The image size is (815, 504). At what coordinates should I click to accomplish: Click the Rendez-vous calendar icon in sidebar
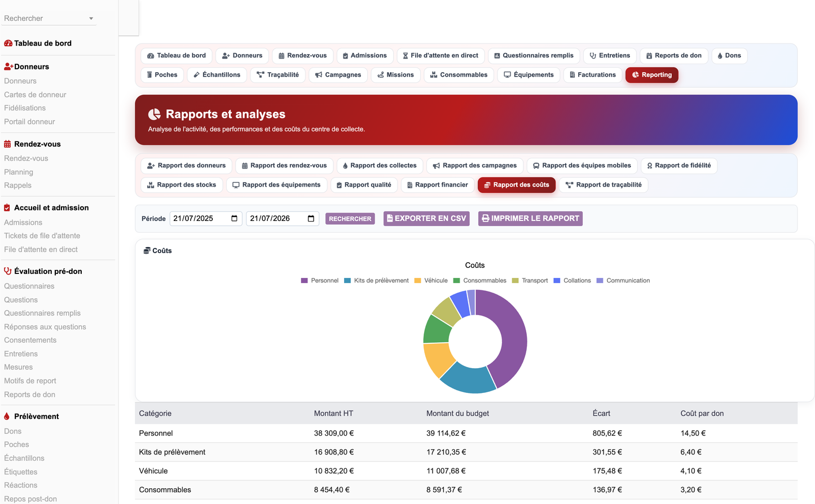click(x=7, y=144)
